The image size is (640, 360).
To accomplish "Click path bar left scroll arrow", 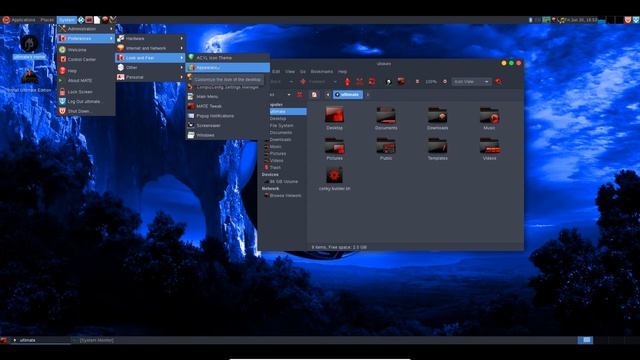I will [327, 94].
